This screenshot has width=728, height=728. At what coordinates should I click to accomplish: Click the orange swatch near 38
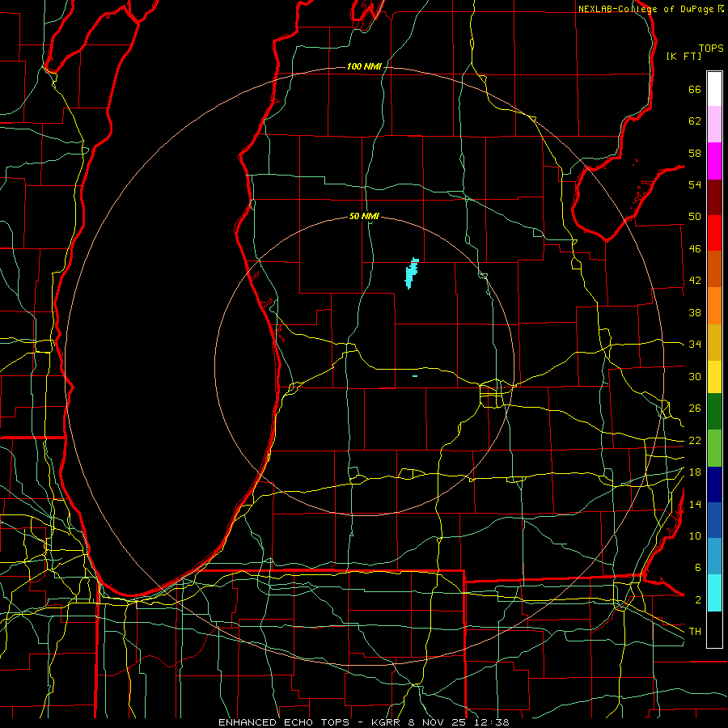click(x=714, y=306)
